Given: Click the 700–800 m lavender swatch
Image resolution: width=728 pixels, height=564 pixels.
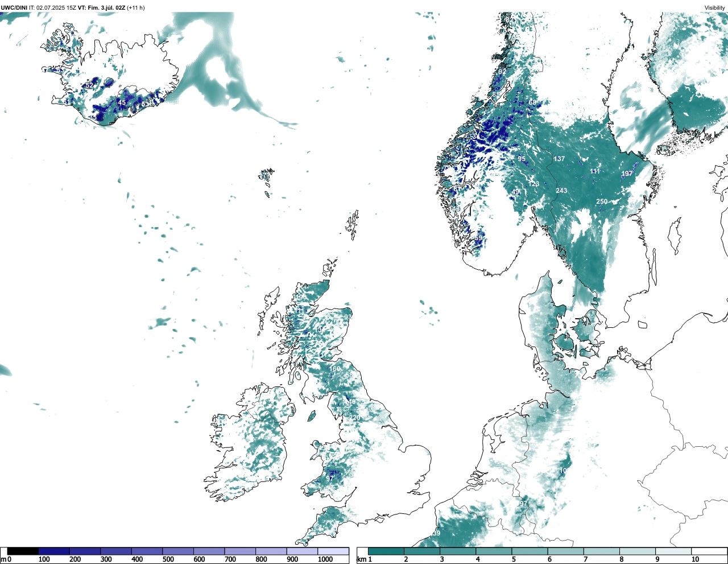Looking at the screenshot, I should pos(240,551).
